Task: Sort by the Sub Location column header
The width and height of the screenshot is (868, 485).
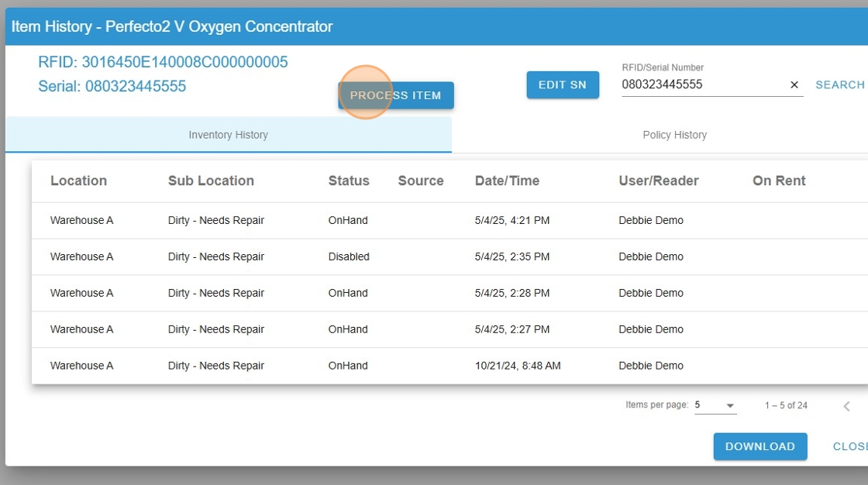Action: click(x=211, y=181)
